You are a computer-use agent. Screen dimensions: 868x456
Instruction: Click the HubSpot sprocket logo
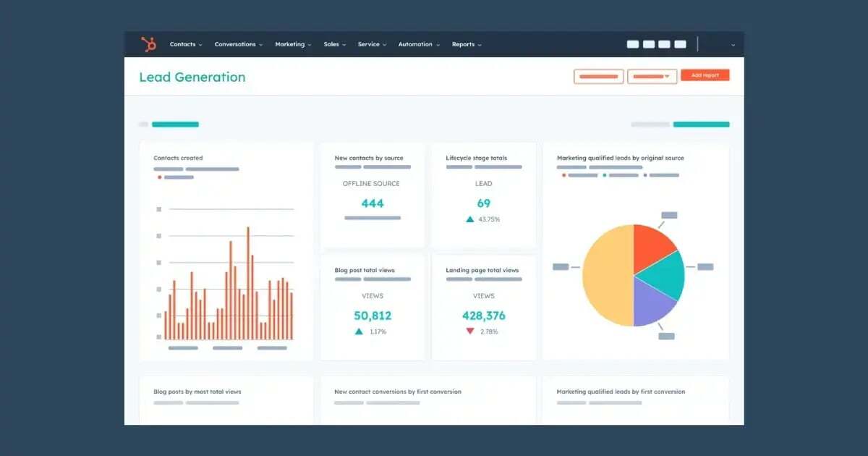coord(148,44)
